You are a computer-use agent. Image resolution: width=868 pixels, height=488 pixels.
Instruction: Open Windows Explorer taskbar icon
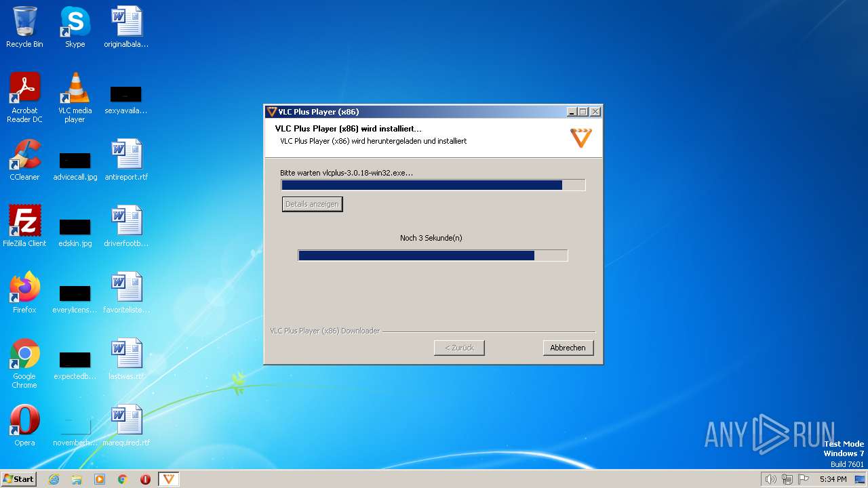(77, 479)
